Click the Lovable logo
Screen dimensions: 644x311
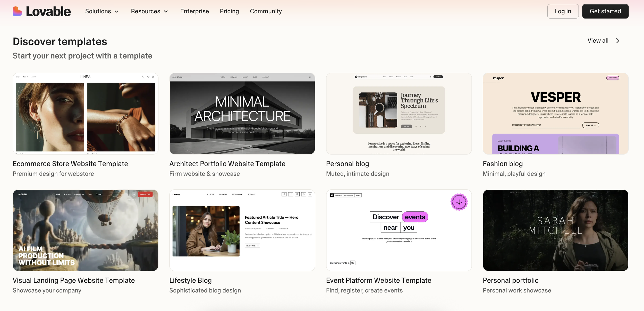pos(42,11)
